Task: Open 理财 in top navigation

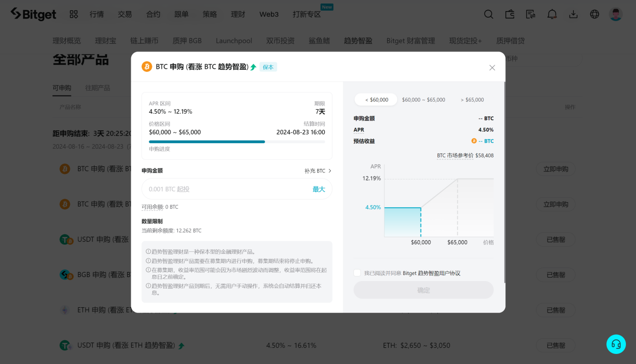Action: pyautogui.click(x=238, y=14)
